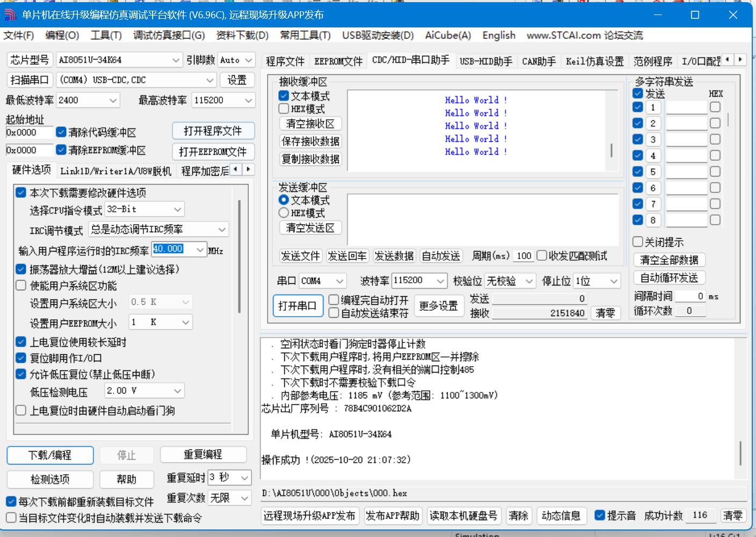Click the STC app logo in title bar
The width and height of the screenshot is (756, 537).
pyautogui.click(x=10, y=15)
